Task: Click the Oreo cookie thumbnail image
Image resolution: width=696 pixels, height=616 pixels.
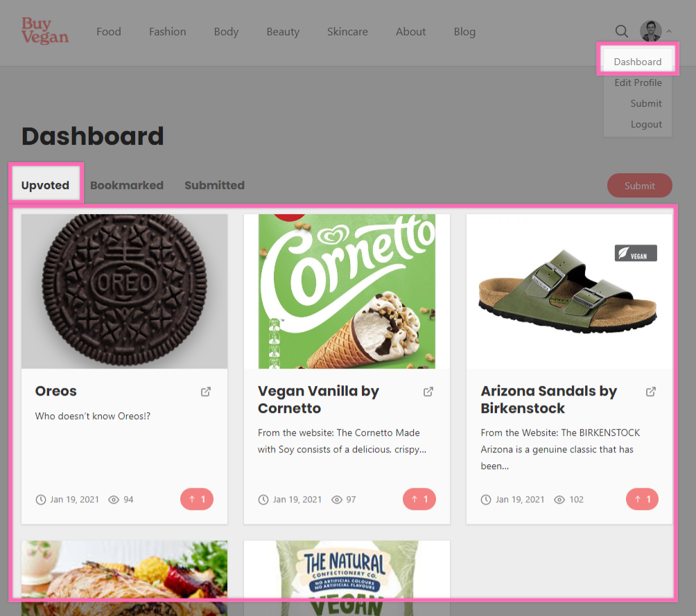Action: click(124, 291)
